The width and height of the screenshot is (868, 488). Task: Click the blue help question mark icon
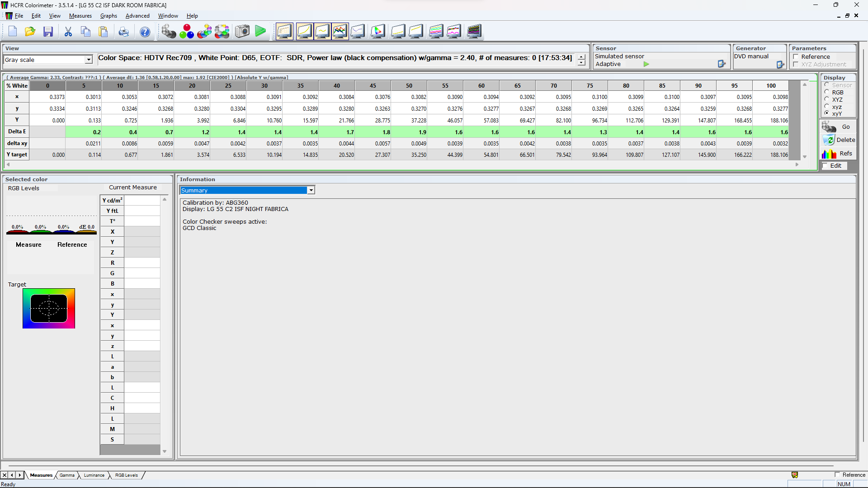tap(145, 32)
